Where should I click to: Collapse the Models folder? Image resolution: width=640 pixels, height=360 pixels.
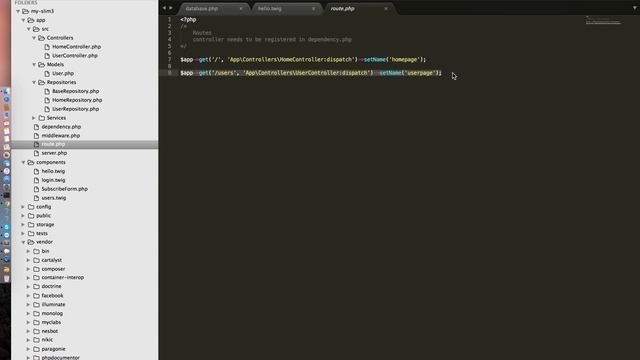pos(34,64)
